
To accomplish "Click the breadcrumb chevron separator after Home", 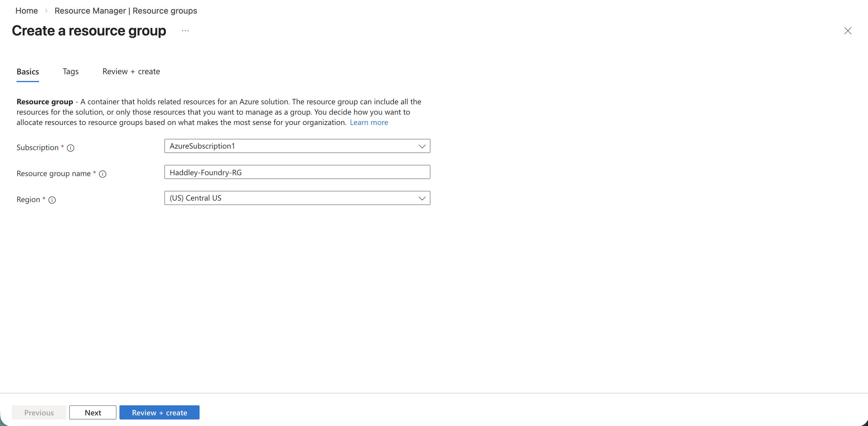I will [46, 11].
